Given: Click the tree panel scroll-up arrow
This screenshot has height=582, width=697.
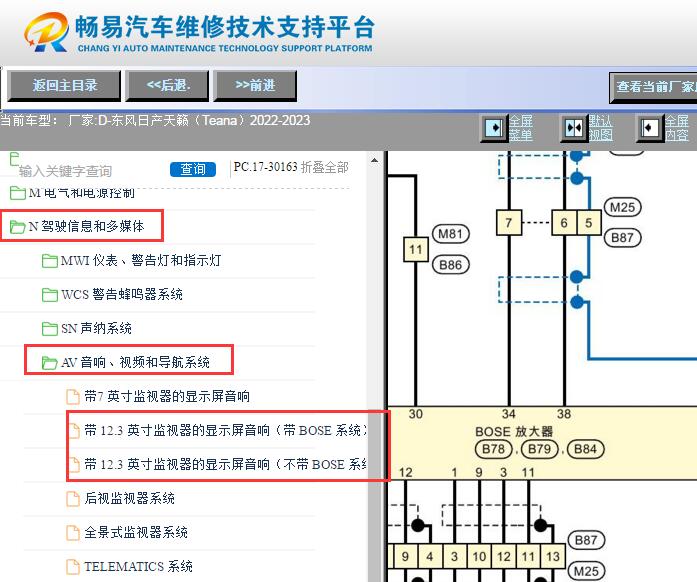Looking at the screenshot, I should tap(375, 161).
